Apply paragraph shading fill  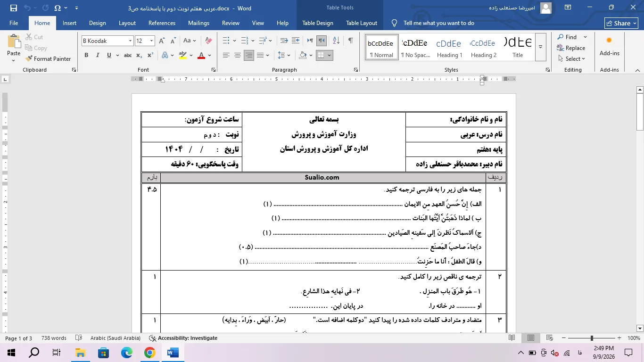(x=303, y=55)
